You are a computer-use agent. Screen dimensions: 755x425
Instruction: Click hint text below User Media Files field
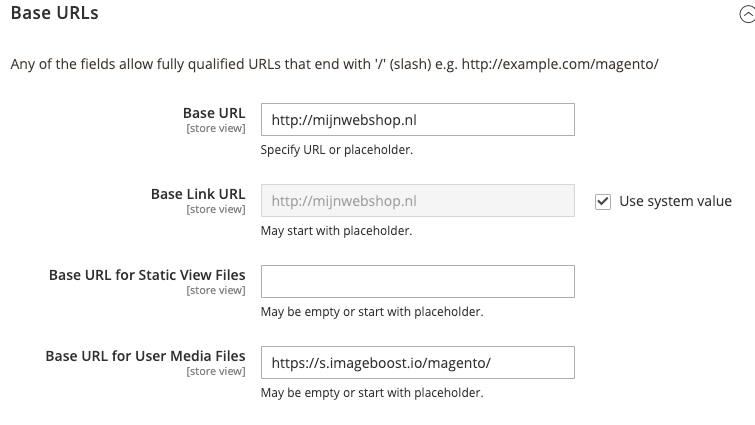372,392
